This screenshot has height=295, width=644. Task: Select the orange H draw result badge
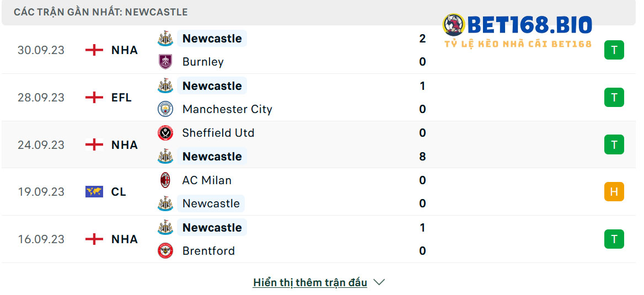click(614, 192)
